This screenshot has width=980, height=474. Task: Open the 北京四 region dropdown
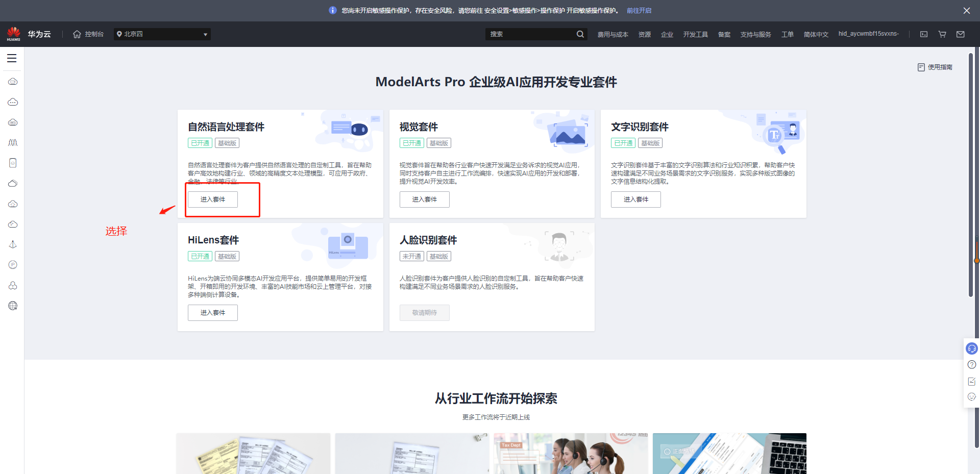[x=162, y=34]
